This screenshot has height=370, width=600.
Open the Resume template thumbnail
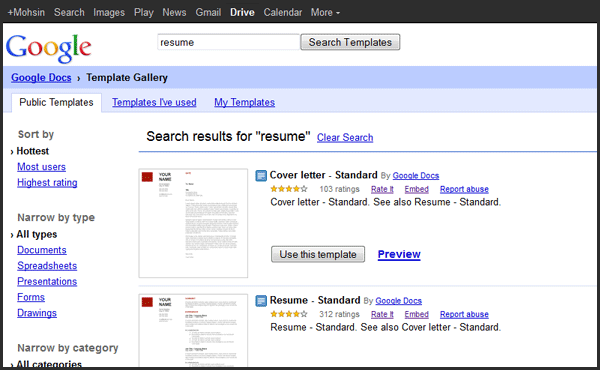(193, 330)
